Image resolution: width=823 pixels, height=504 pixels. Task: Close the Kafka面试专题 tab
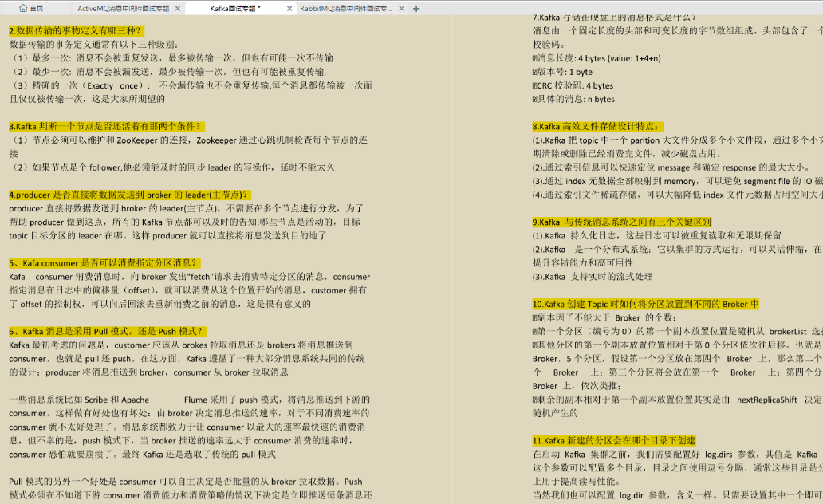pos(289,9)
